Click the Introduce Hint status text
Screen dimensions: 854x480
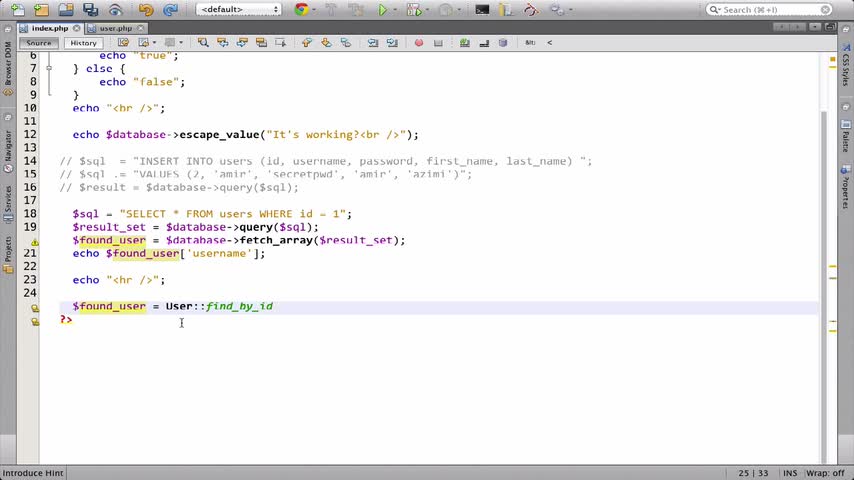(x=33, y=473)
